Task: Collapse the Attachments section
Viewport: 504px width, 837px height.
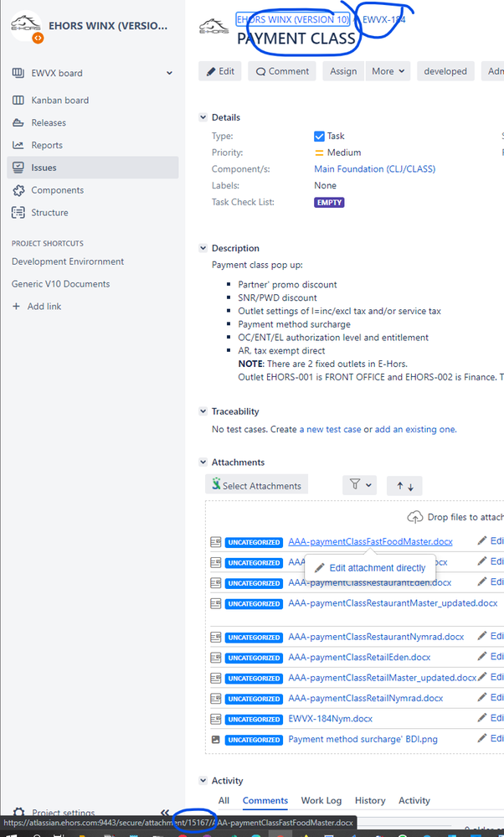Action: click(x=203, y=462)
